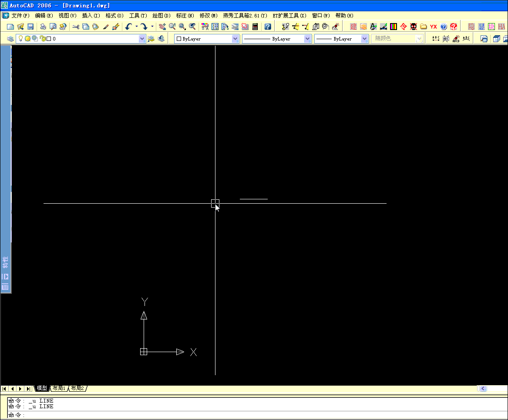
Task: Open the Tool Palettes icon
Action: [225, 27]
